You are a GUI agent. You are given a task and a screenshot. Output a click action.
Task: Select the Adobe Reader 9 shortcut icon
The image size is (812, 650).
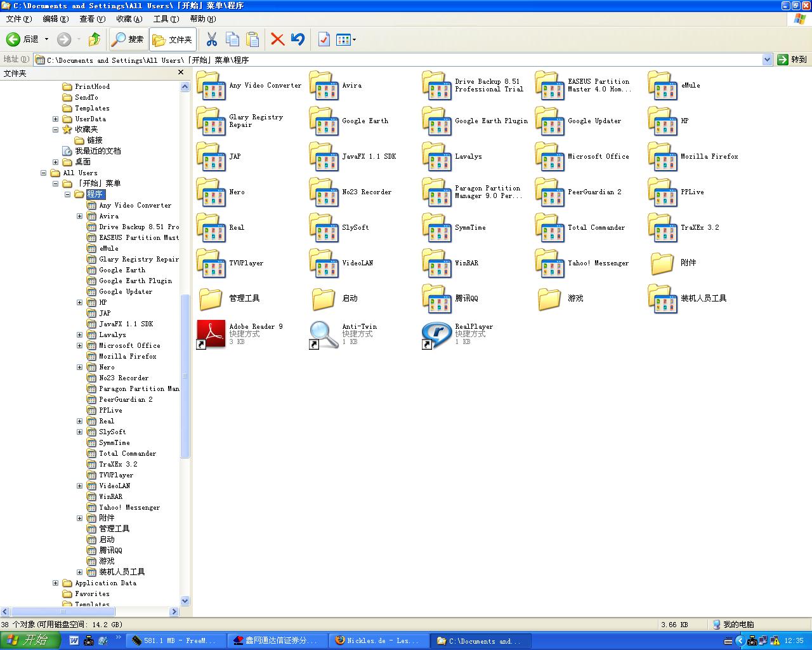(211, 334)
